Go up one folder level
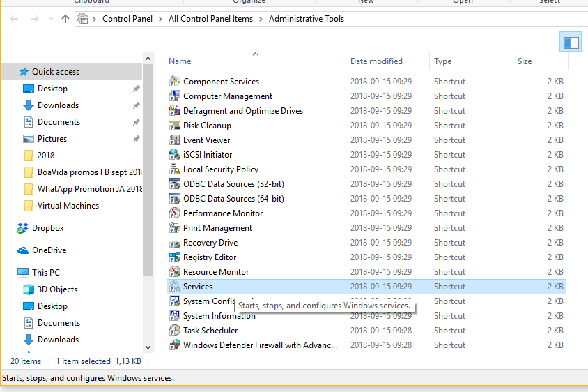588x392 pixels. [x=65, y=19]
